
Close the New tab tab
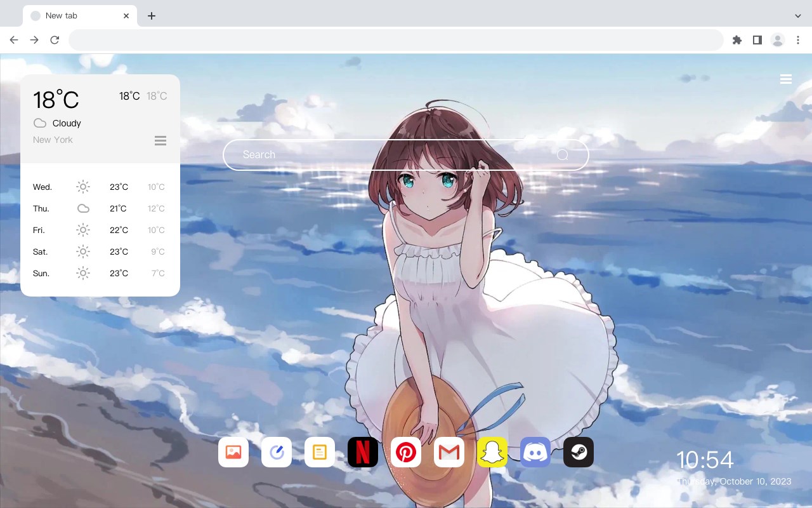click(127, 16)
